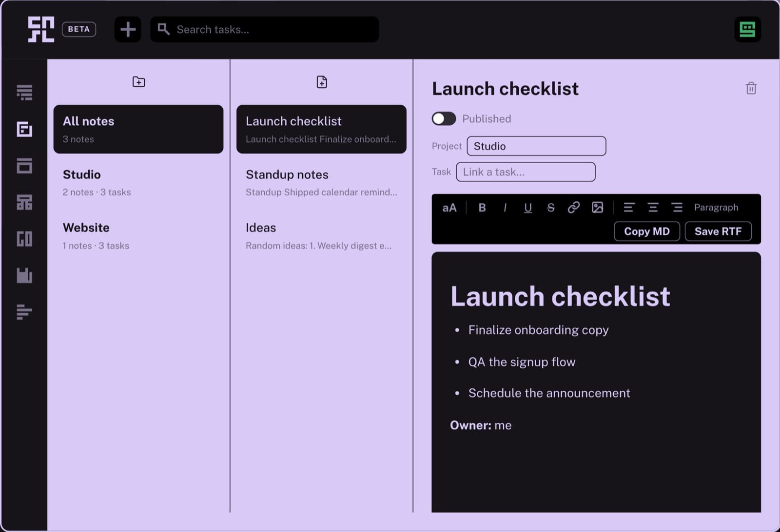Select the Studio folder
780x532 pixels.
click(138, 183)
